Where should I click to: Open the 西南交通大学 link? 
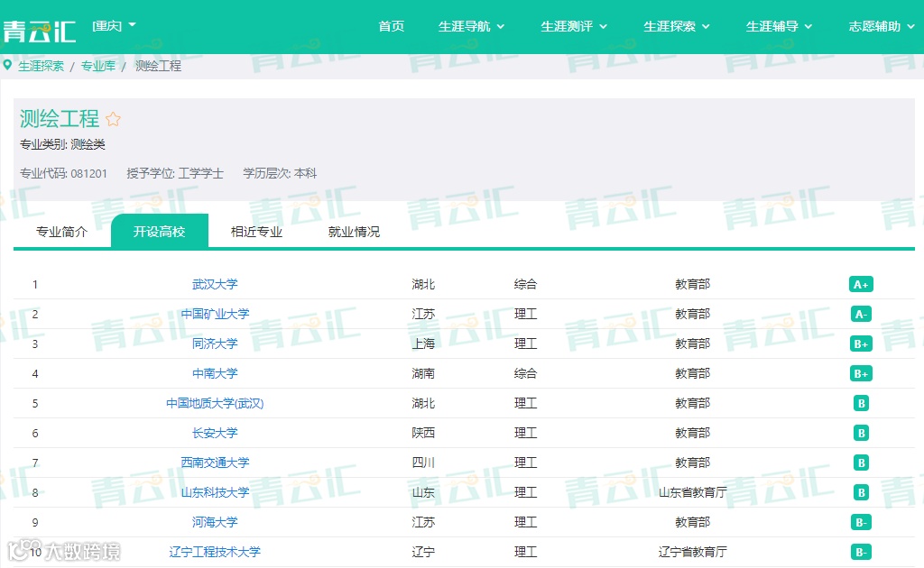tap(215, 463)
